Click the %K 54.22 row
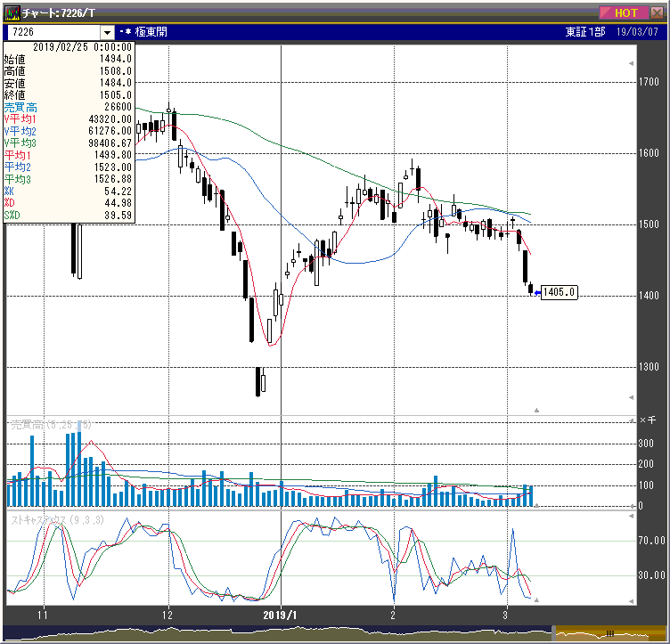Image resolution: width=670 pixels, height=644 pixels. tap(69, 191)
